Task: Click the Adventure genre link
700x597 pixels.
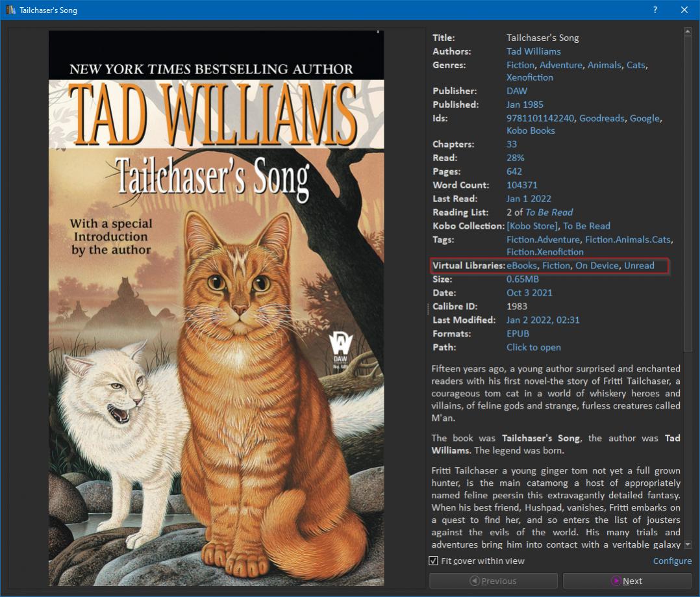Action: click(x=561, y=65)
